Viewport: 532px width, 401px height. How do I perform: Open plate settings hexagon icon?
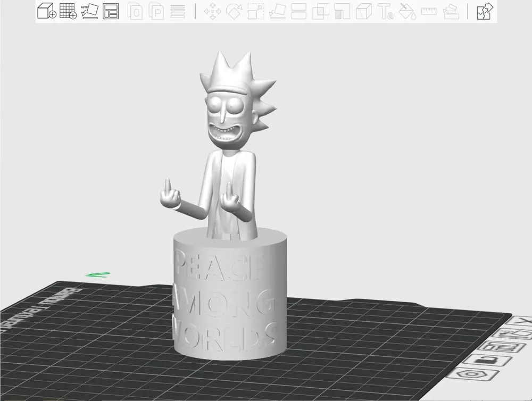click(x=471, y=374)
